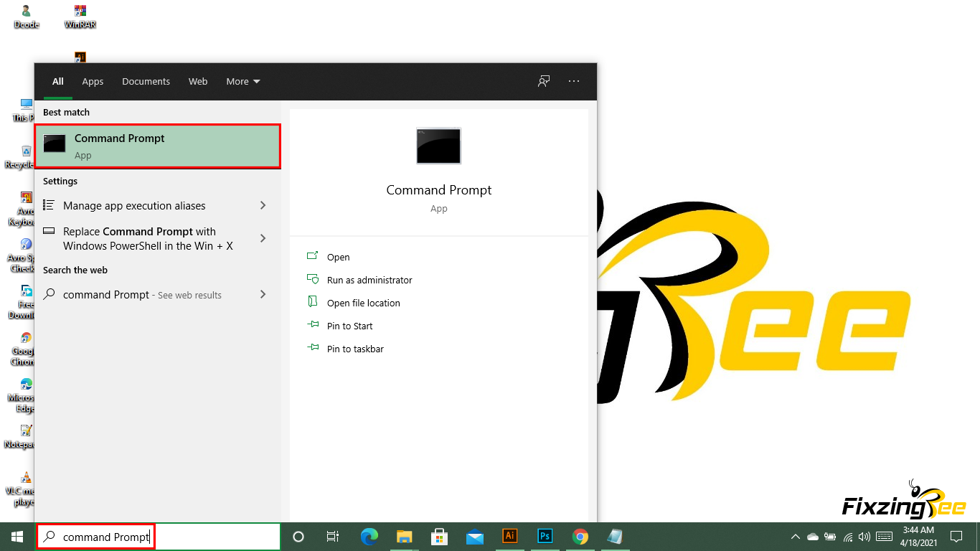Image resolution: width=980 pixels, height=551 pixels.
Task: Open File Explorer from the taskbar
Action: (405, 537)
